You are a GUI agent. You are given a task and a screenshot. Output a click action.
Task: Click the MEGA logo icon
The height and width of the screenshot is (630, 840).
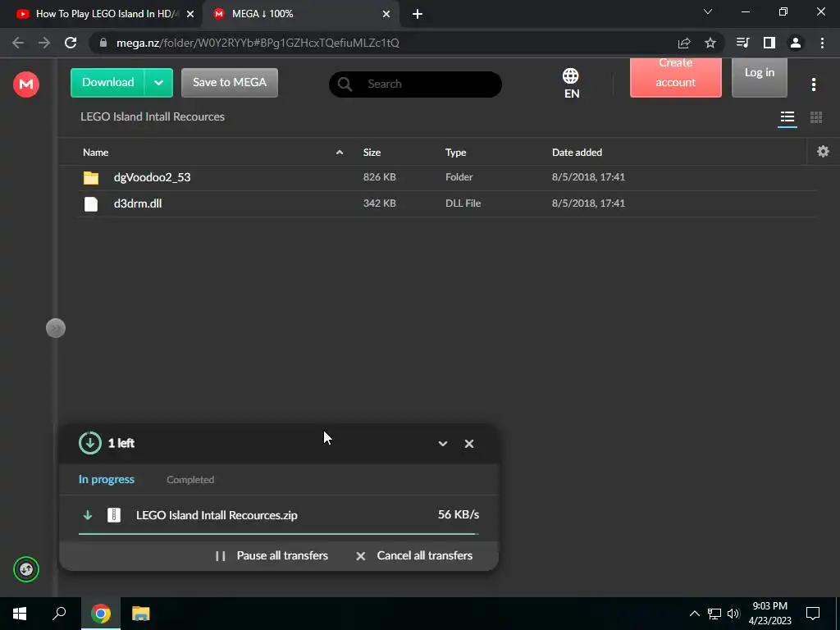point(26,84)
